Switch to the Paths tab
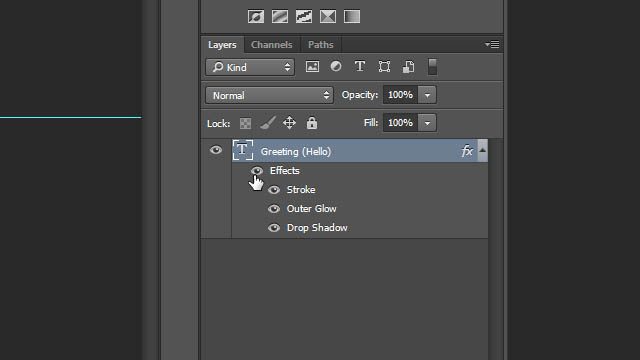The height and width of the screenshot is (360, 640). click(321, 45)
